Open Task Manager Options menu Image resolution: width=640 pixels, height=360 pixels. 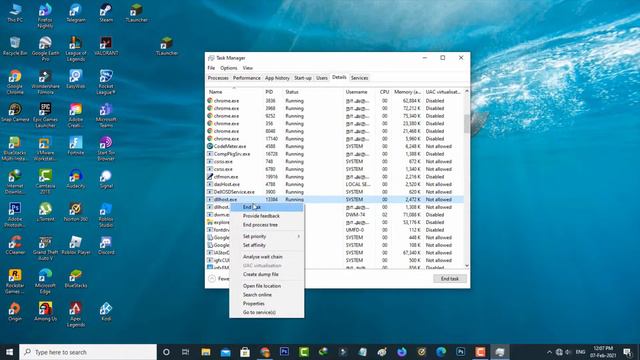(229, 68)
